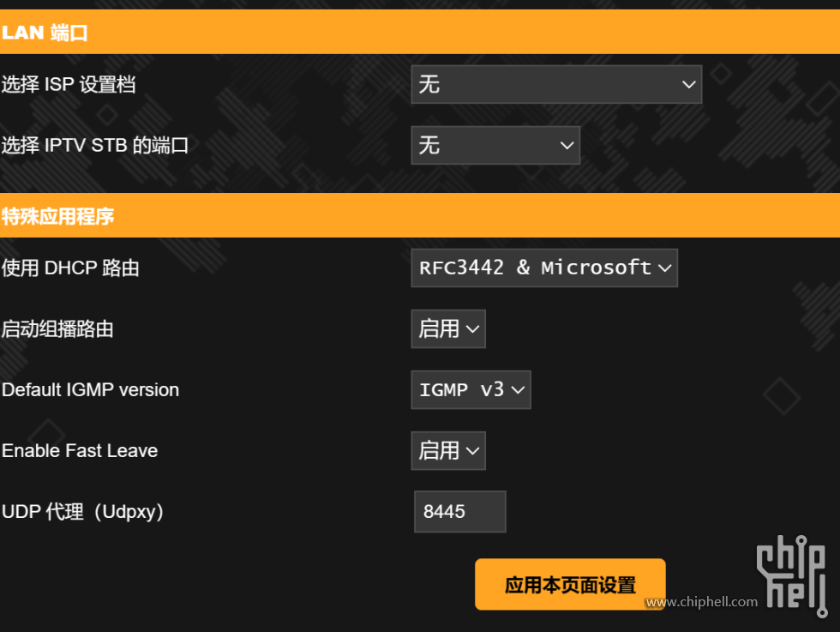Select the LAN 端口 section header

[45, 33]
